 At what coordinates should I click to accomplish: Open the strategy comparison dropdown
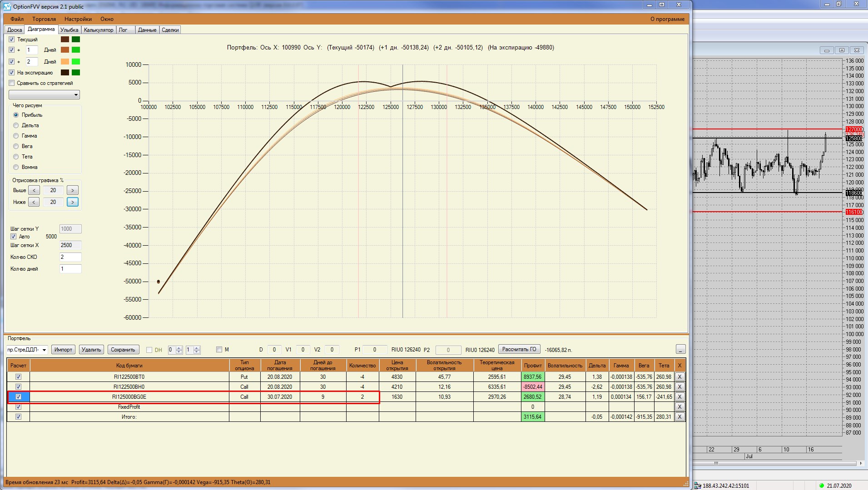(44, 94)
